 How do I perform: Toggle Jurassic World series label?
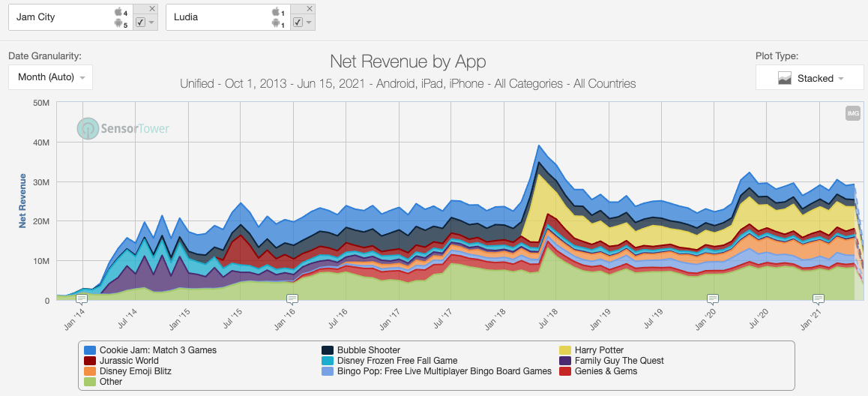129,361
